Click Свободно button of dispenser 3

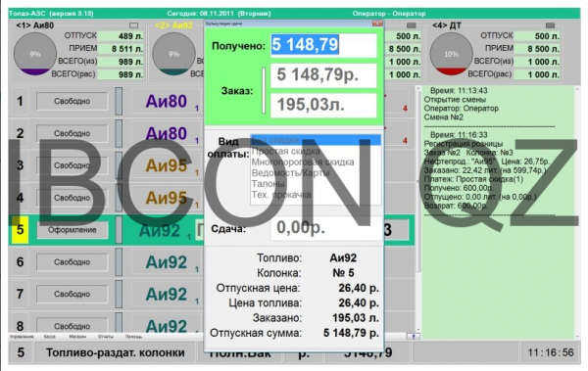coord(72,165)
